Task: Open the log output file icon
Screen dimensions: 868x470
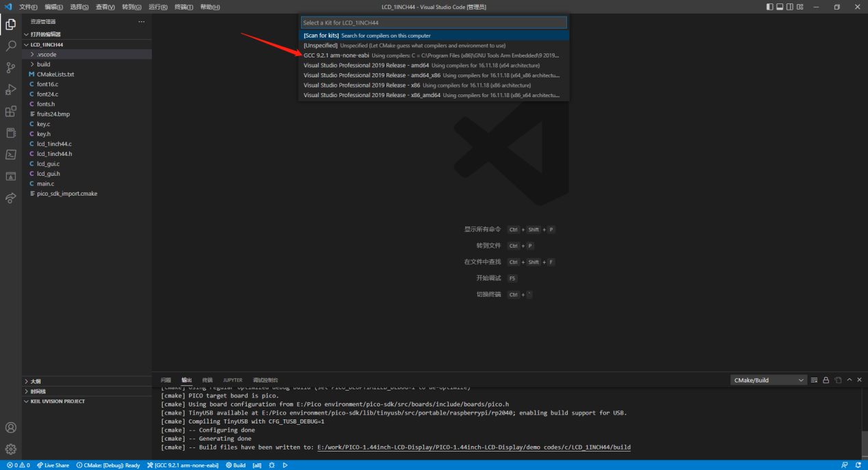Action: [x=838, y=380]
